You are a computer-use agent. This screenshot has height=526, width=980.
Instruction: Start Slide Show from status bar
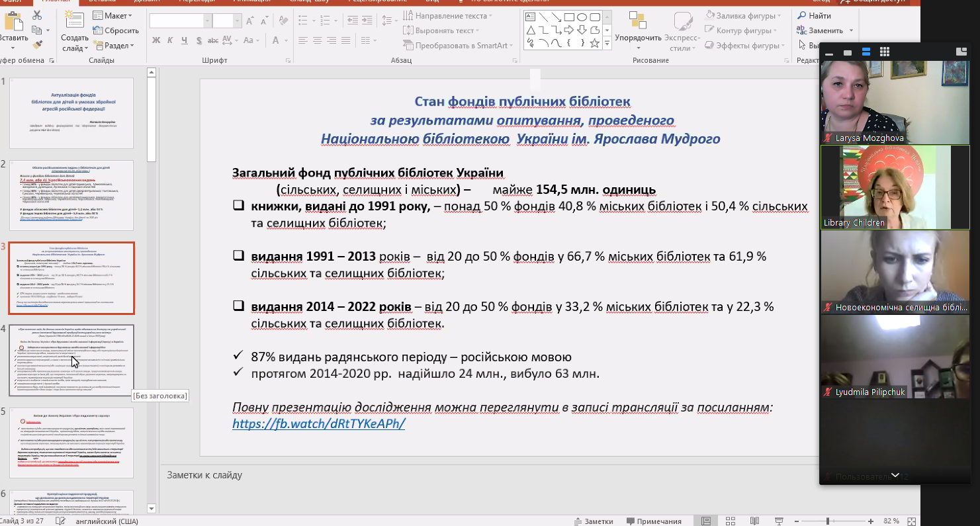779,521
